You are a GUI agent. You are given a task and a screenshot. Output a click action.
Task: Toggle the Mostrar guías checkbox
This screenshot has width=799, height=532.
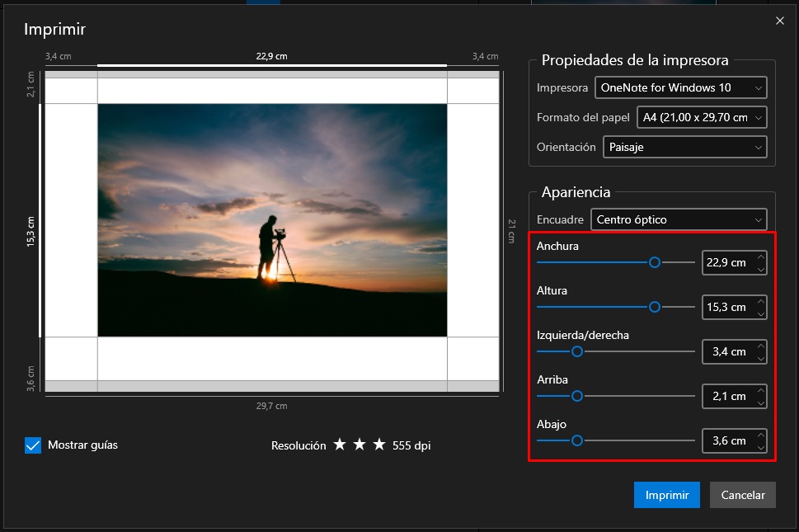[33, 445]
